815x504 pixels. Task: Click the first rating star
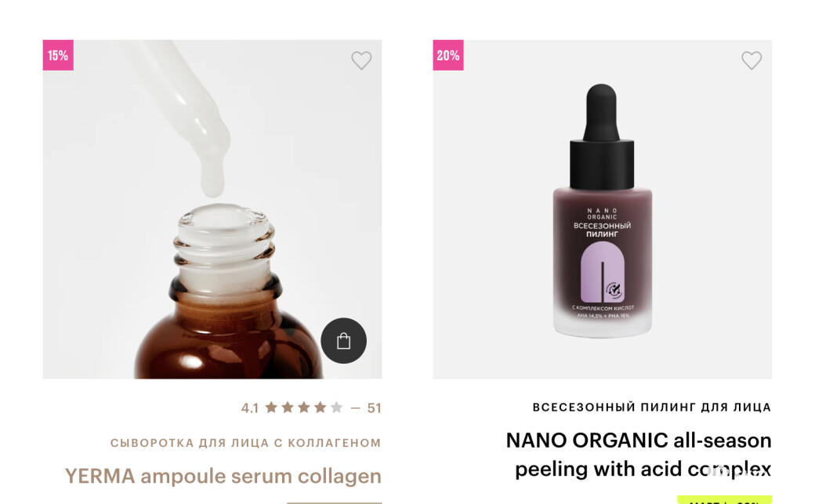271,408
